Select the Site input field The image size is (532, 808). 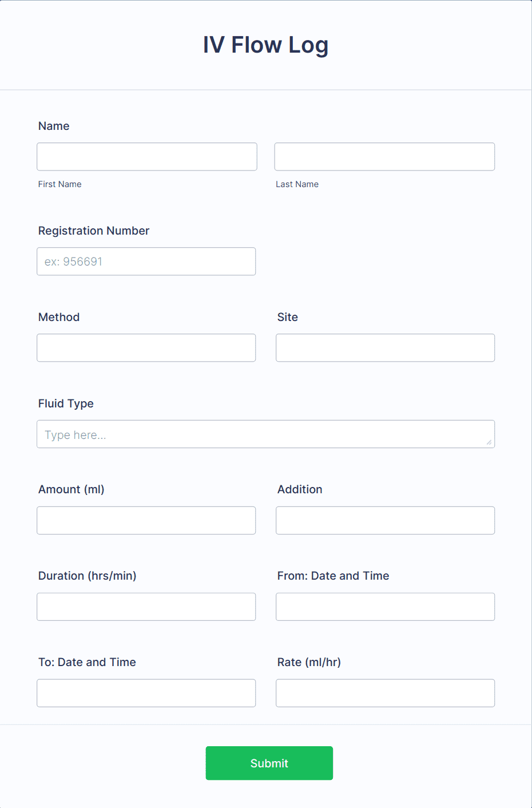pyautogui.click(x=384, y=347)
